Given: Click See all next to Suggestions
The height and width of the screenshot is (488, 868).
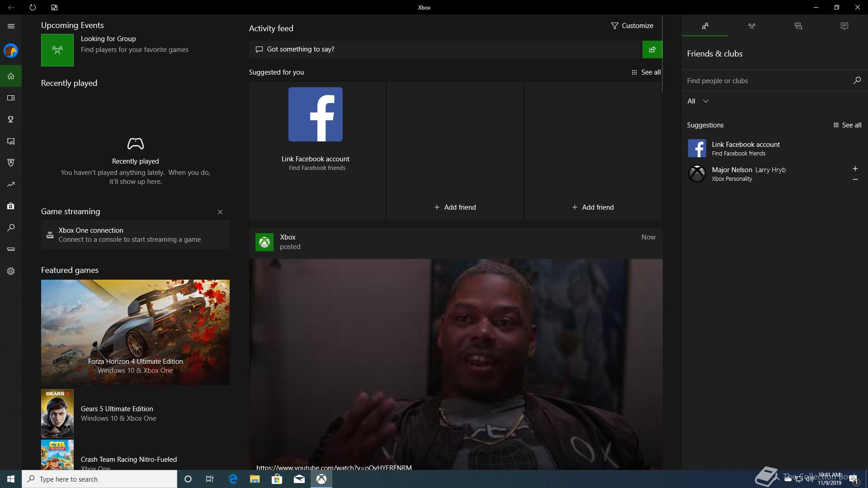Looking at the screenshot, I should point(847,125).
